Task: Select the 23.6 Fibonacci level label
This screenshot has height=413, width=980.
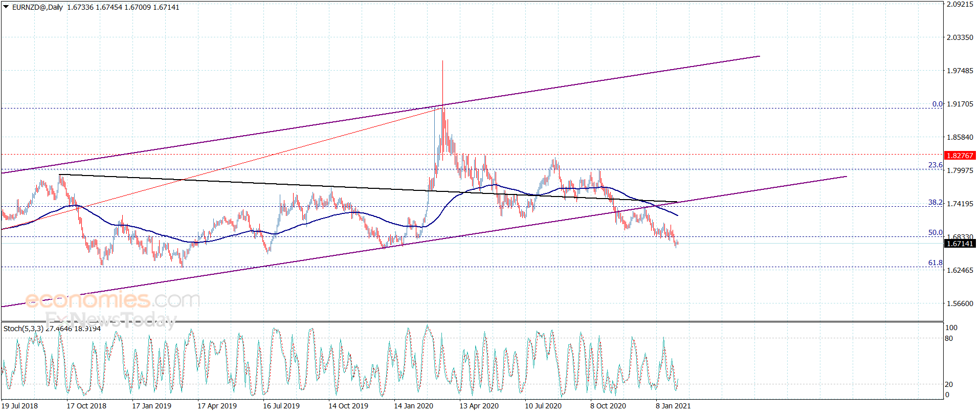Action: (936, 165)
